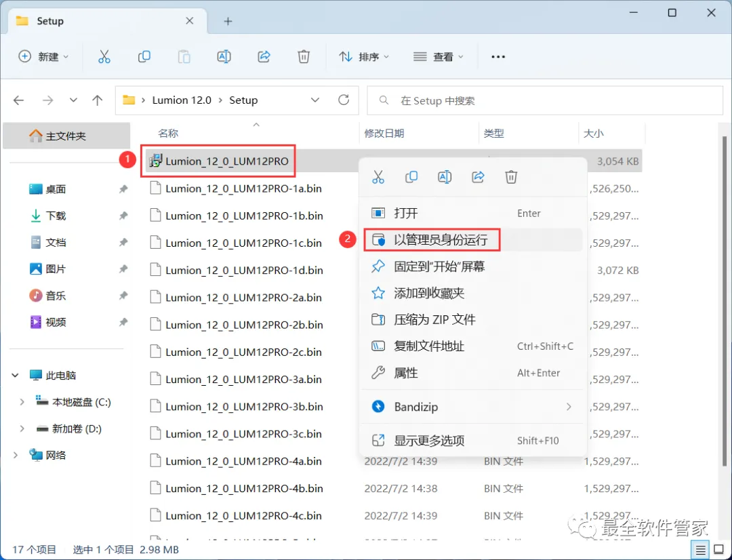Switch to details view icon in the status bar
732x560 pixels.
pos(701,550)
